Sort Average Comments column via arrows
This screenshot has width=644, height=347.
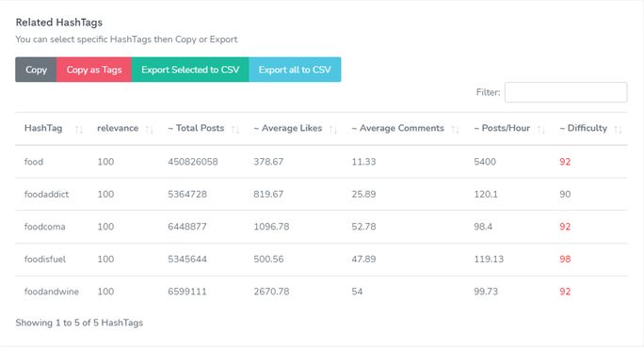[x=455, y=130]
